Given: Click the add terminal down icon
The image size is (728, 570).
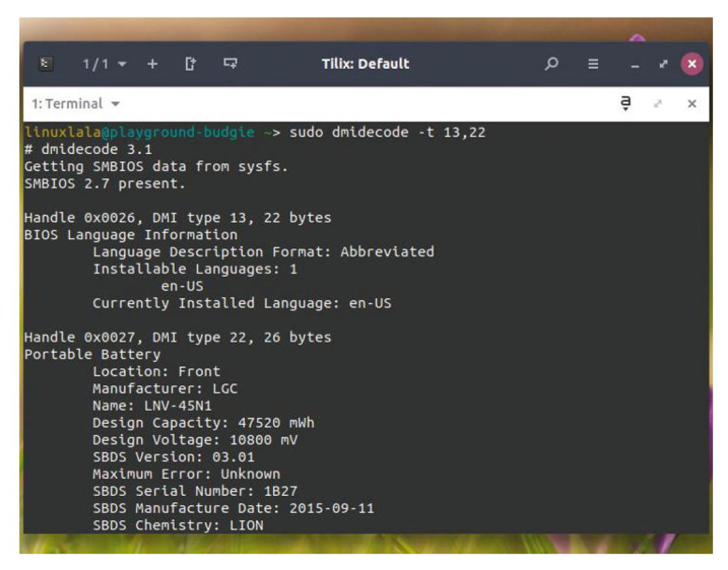Looking at the screenshot, I should click(230, 64).
